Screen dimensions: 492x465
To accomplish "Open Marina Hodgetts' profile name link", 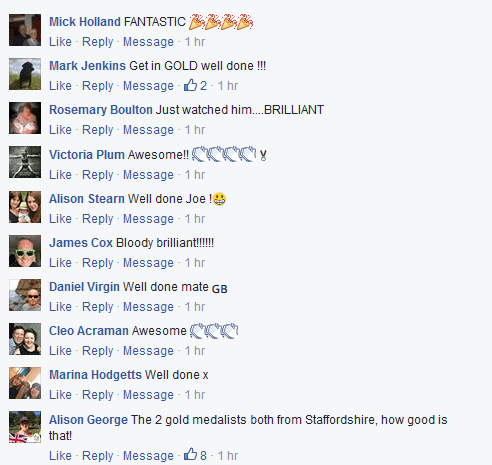I will (x=95, y=375).
